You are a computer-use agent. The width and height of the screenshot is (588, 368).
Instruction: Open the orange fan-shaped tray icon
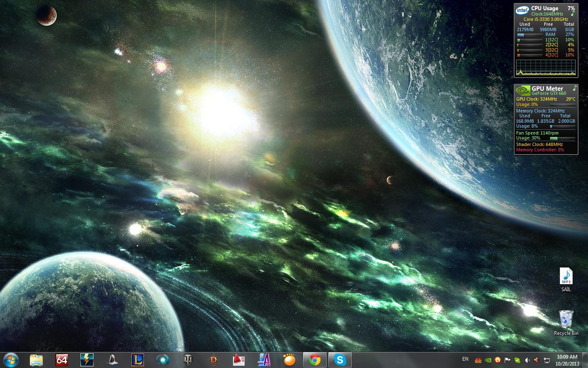click(x=478, y=360)
